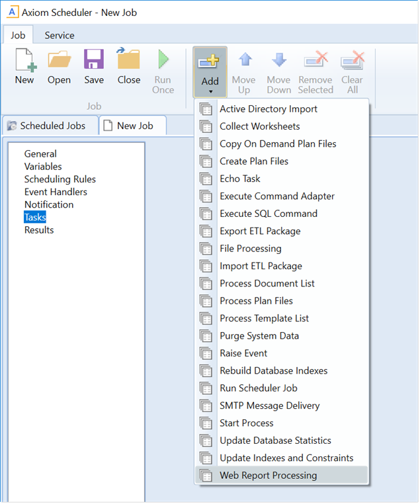Click the Move Down arrow icon
Image resolution: width=420 pixels, height=504 pixels.
[279, 61]
